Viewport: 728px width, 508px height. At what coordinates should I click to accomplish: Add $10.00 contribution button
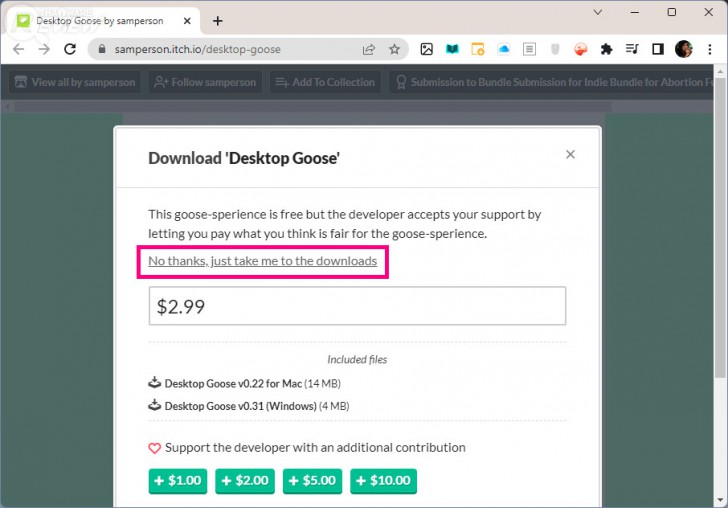384,481
